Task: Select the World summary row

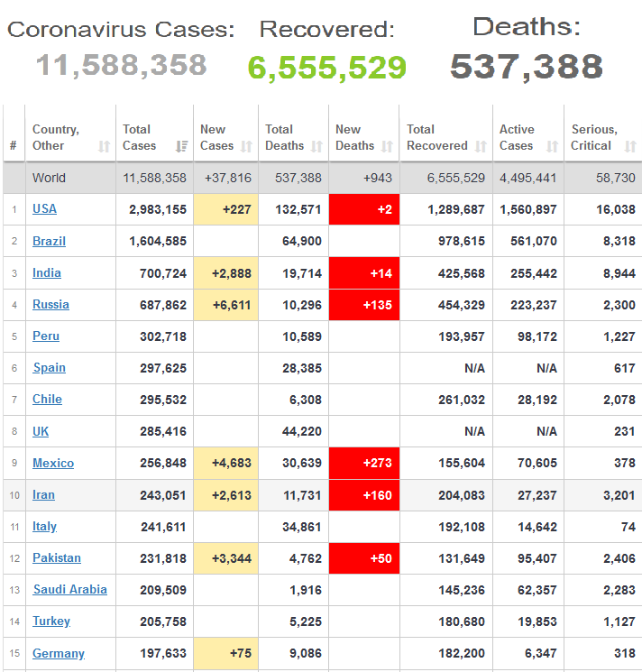Action: pos(49,178)
